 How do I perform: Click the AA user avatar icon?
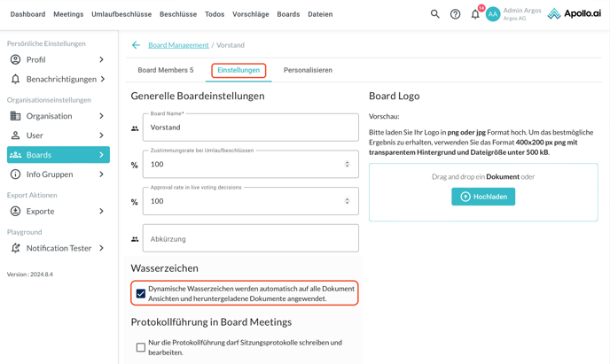pyautogui.click(x=493, y=14)
